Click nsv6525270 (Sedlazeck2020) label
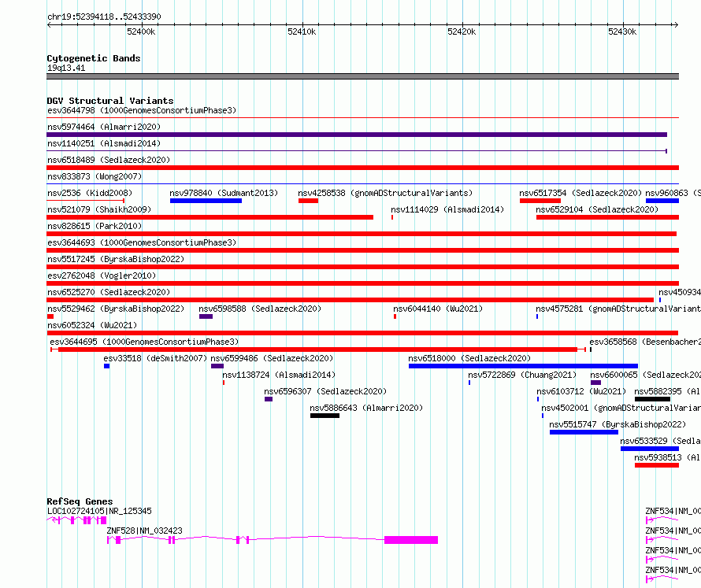The width and height of the screenshot is (701, 588). pos(109,292)
